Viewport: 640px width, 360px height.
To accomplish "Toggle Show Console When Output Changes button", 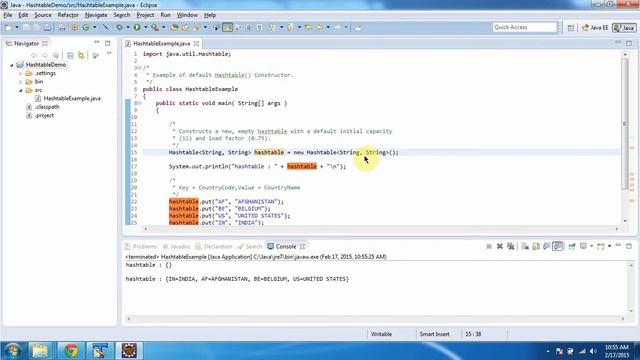I will click(547, 246).
